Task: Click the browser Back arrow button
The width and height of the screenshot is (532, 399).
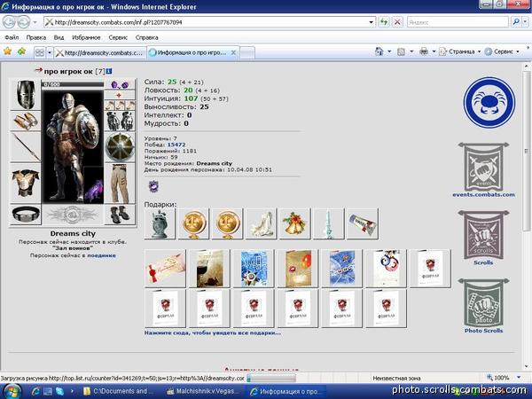Action: (9, 22)
